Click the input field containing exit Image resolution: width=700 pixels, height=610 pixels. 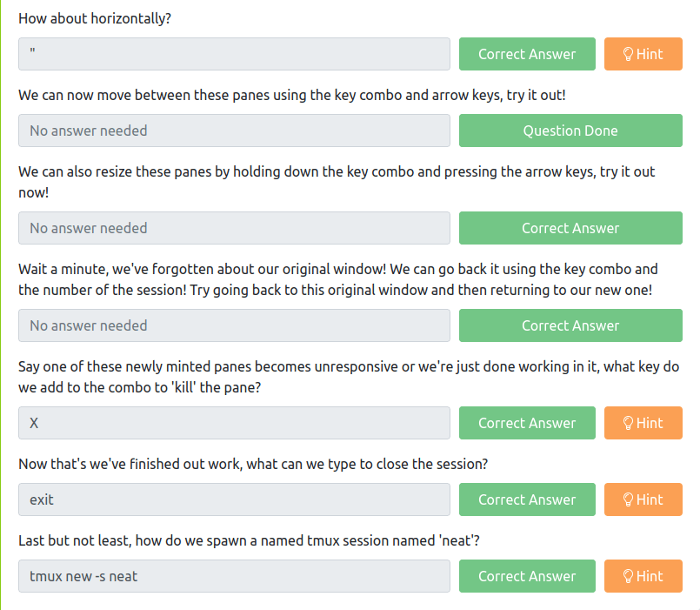coord(234,499)
